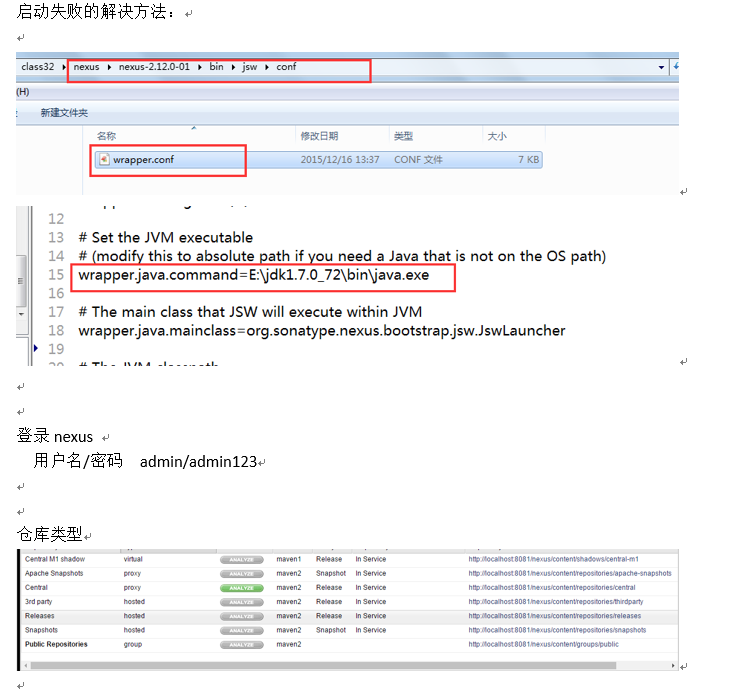
Task: Click editor line number 15
Action: coord(56,275)
